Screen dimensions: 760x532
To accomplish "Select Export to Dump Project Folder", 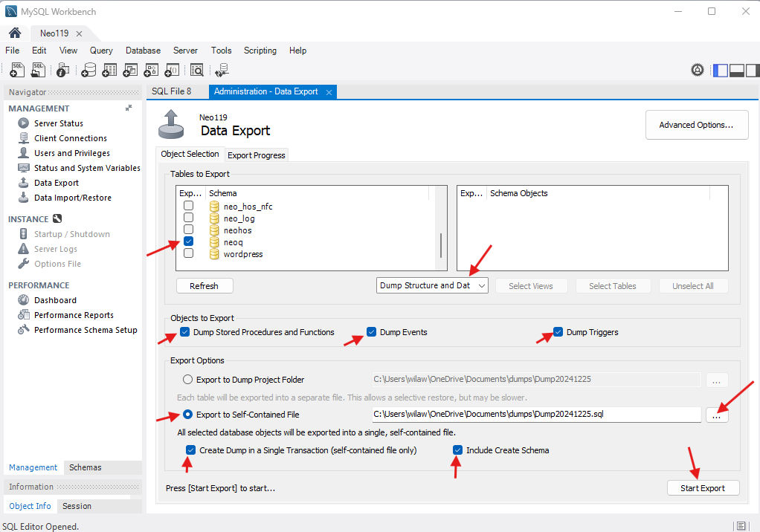I will (x=188, y=380).
